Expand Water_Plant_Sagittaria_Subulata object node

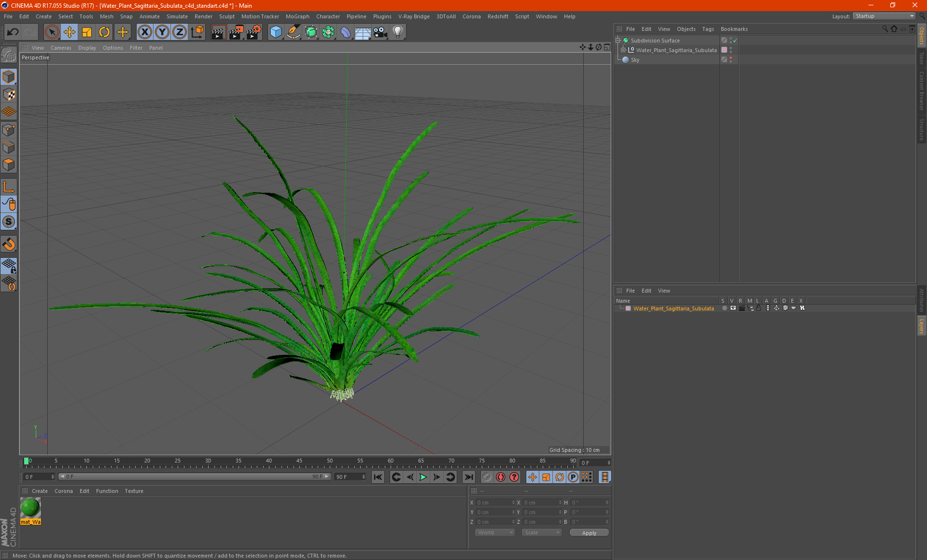pos(623,50)
